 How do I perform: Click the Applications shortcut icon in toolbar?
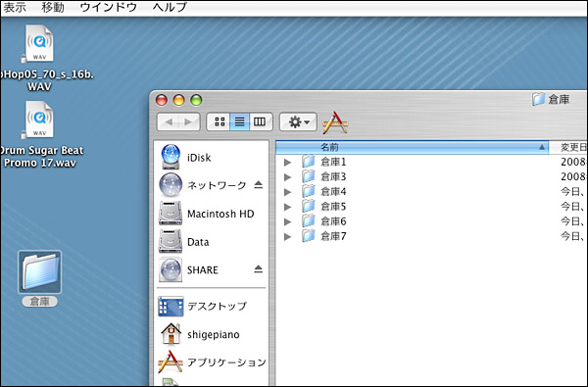coord(335,122)
